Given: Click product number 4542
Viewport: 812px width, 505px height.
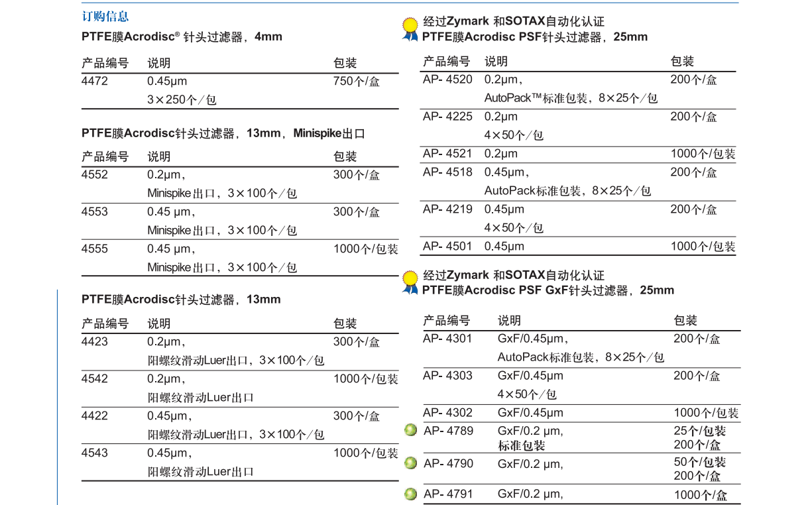Looking at the screenshot, I should pos(95,379).
